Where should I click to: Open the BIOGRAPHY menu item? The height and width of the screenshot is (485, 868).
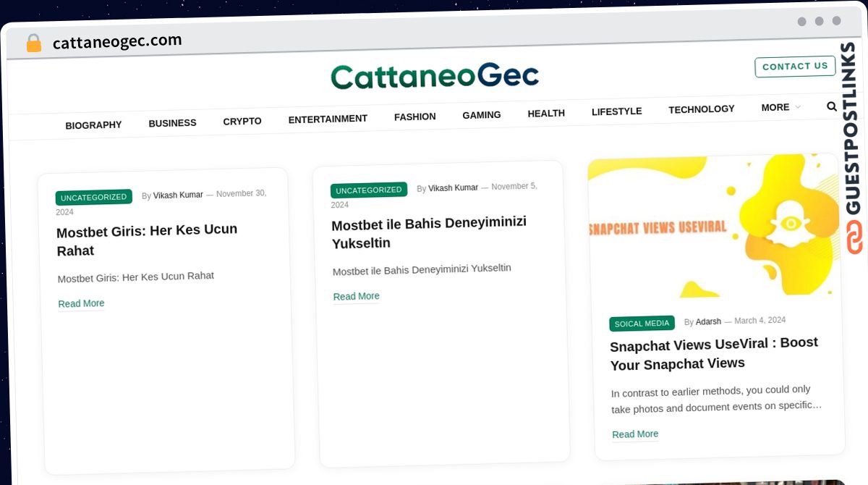(x=93, y=125)
